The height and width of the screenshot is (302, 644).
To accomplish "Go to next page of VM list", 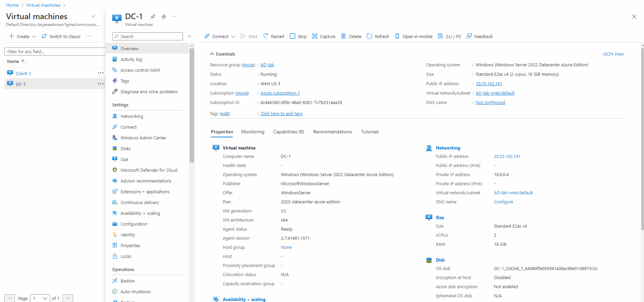I will point(68,298).
